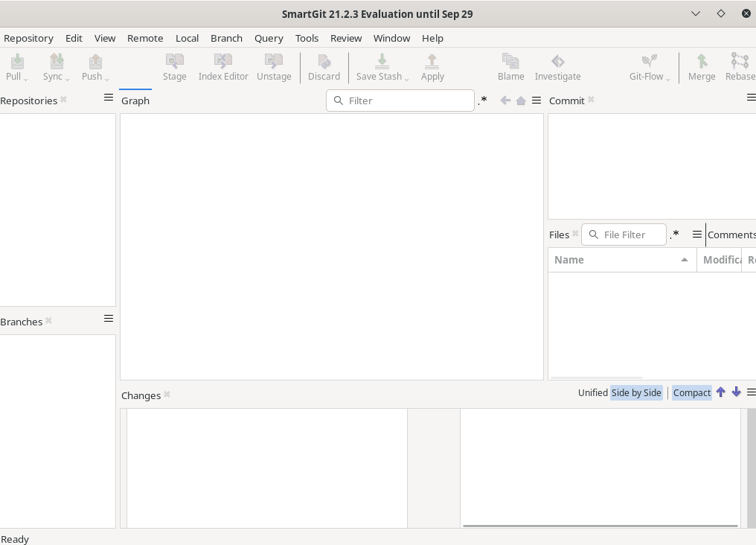Toggle regex for File Filter
The image size is (756, 545).
[674, 235]
